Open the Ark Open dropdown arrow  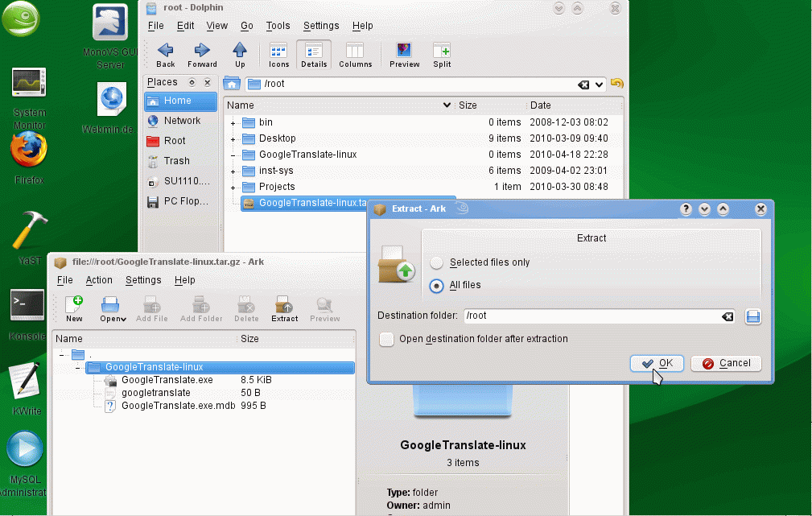pos(124,319)
